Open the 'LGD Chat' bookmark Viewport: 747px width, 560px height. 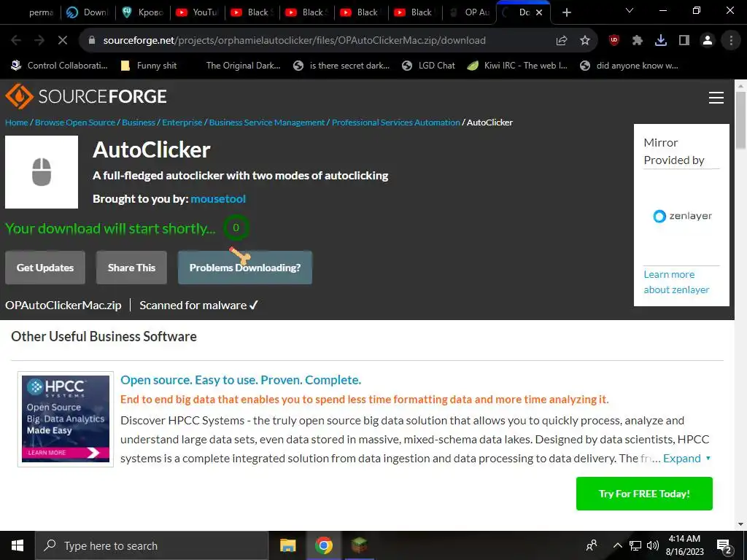click(428, 66)
